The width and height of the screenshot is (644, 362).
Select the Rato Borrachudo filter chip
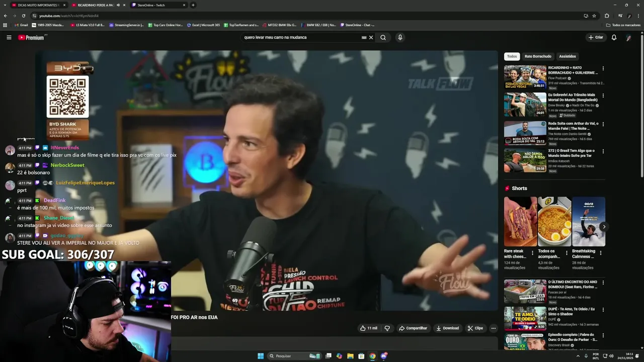coord(538,56)
